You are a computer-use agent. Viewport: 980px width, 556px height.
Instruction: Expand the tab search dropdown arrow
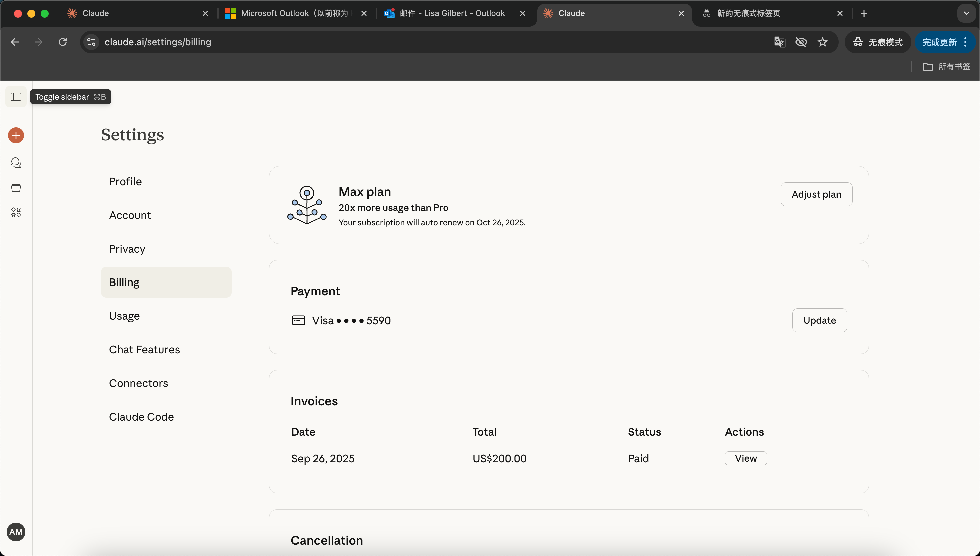pos(966,13)
